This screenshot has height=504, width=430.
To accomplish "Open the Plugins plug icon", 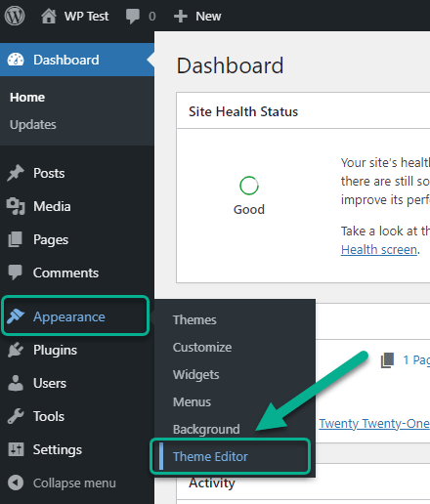I will coord(16,350).
